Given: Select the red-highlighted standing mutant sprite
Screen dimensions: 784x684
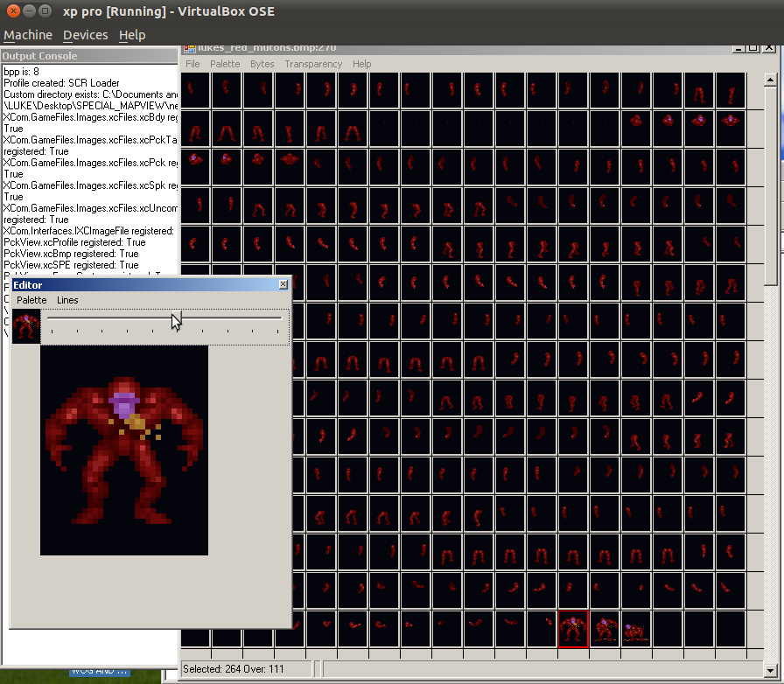Looking at the screenshot, I should point(573,630).
